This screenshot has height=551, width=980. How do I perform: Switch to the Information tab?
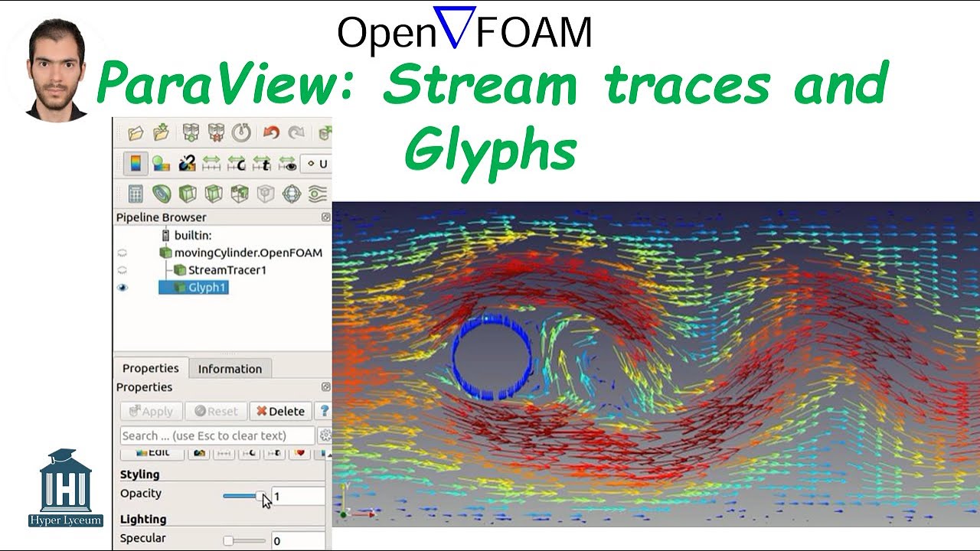point(230,369)
